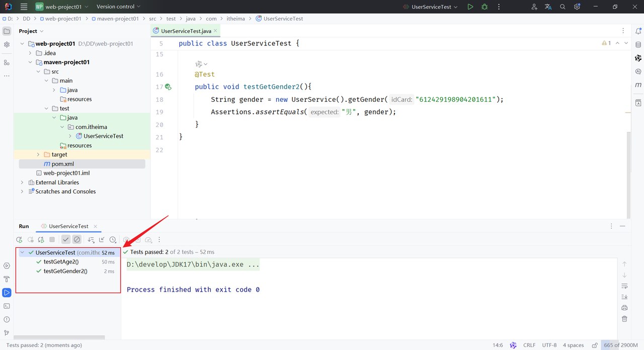This screenshot has height=350, width=644.
Task: Select the Run tool window icon
Action: 7,293
